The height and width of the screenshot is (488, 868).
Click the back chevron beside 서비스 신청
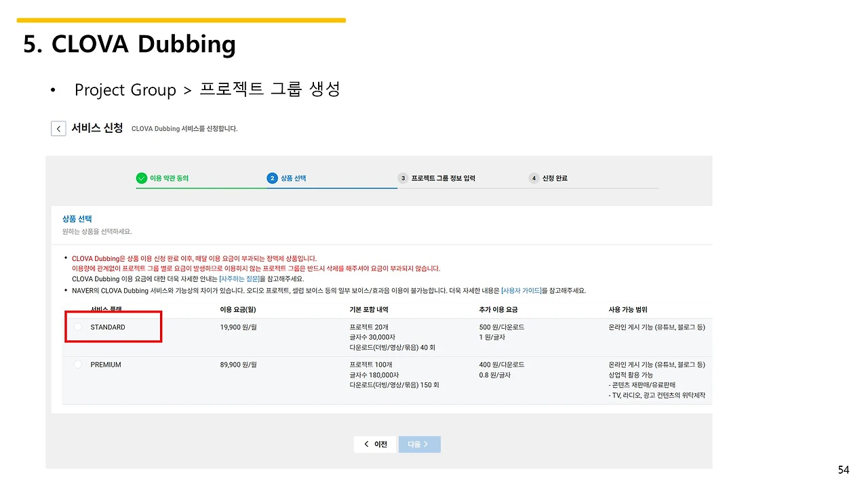pos(58,129)
